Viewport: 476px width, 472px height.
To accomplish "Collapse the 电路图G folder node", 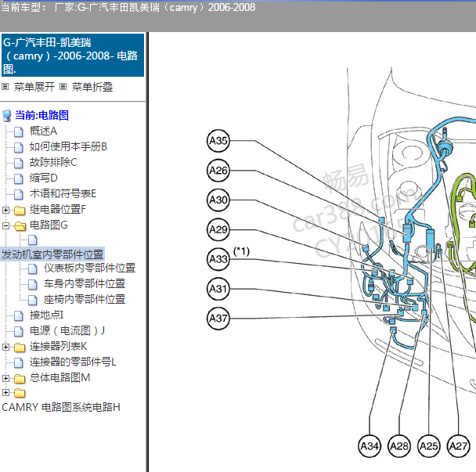I will tap(5, 225).
